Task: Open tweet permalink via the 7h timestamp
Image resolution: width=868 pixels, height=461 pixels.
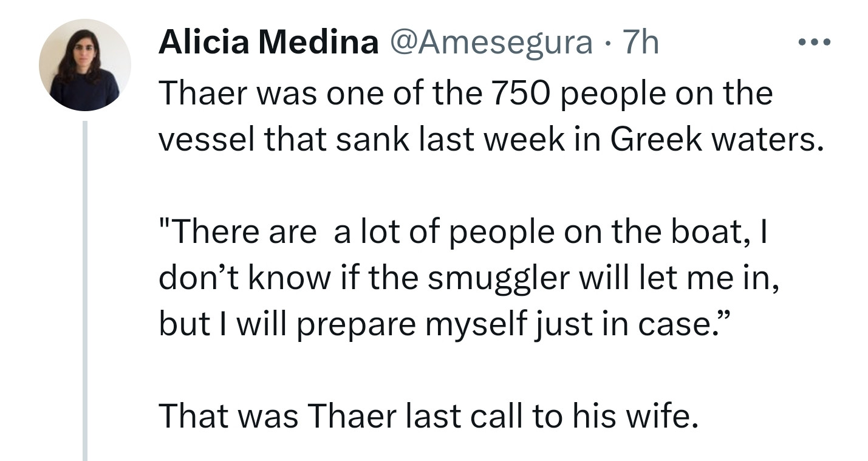Action: pos(640,43)
